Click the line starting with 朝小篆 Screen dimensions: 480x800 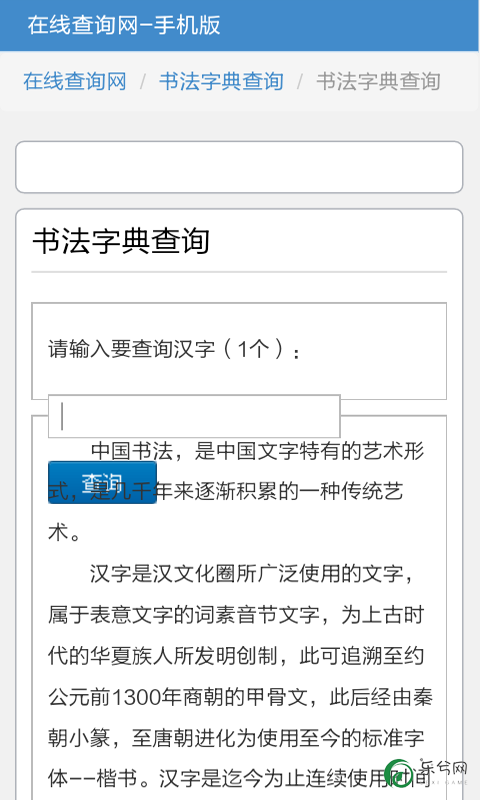(x=236, y=738)
